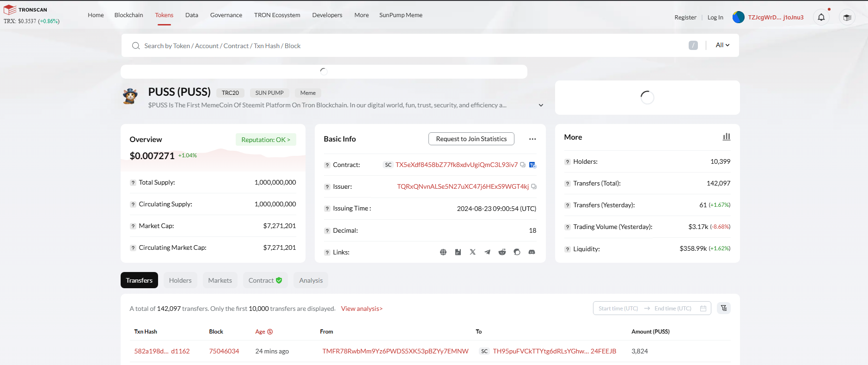Click the Reputation: OK badge
This screenshot has height=365, width=868.
(266, 140)
